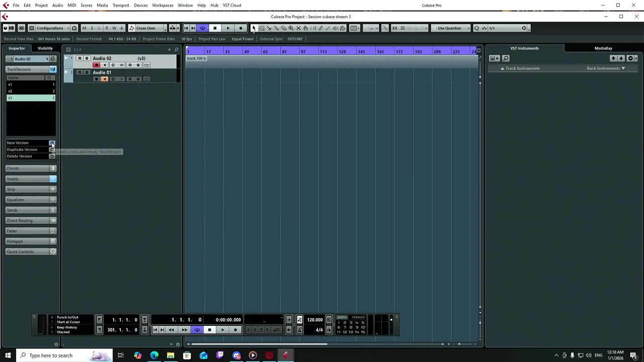Go to previous marker in toolbar
This screenshot has height=362, width=644.
pos(186,28)
